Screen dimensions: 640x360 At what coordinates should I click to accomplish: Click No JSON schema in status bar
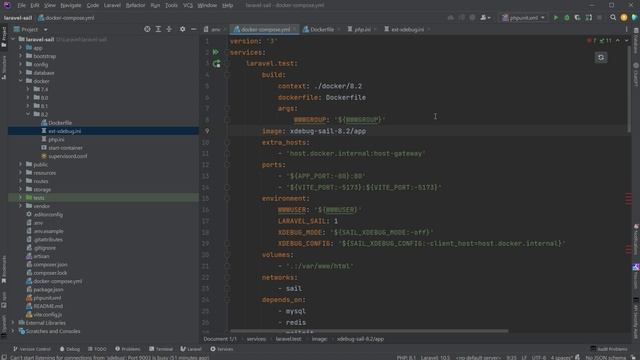[x=606, y=358]
